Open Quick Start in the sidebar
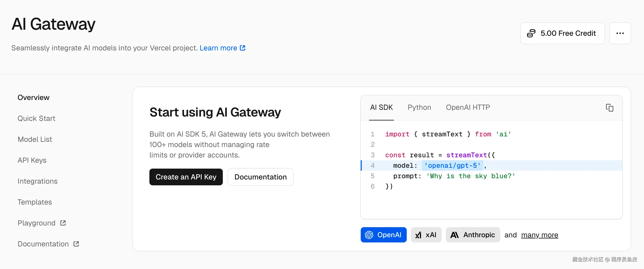 (x=36, y=118)
